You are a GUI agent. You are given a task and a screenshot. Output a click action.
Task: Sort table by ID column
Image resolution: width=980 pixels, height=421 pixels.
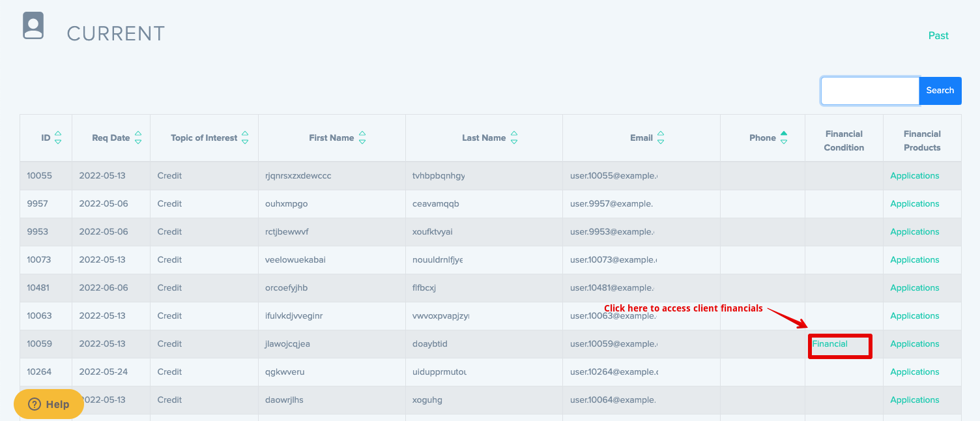(58, 138)
